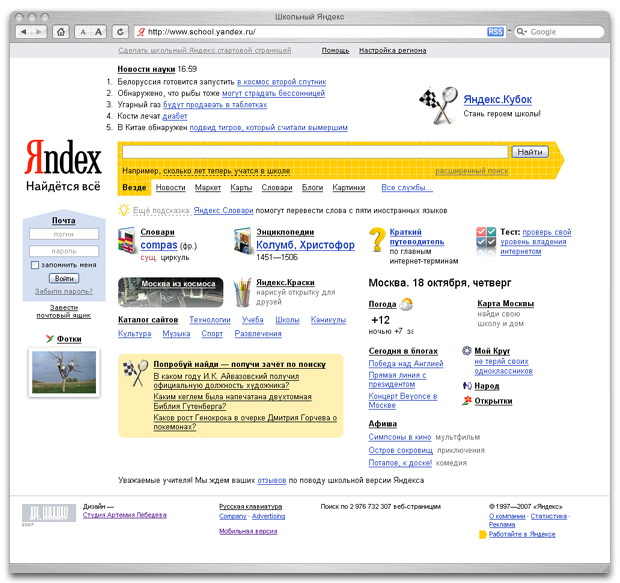Open the Google search engine dropdown
The image size is (620, 583).
(524, 32)
